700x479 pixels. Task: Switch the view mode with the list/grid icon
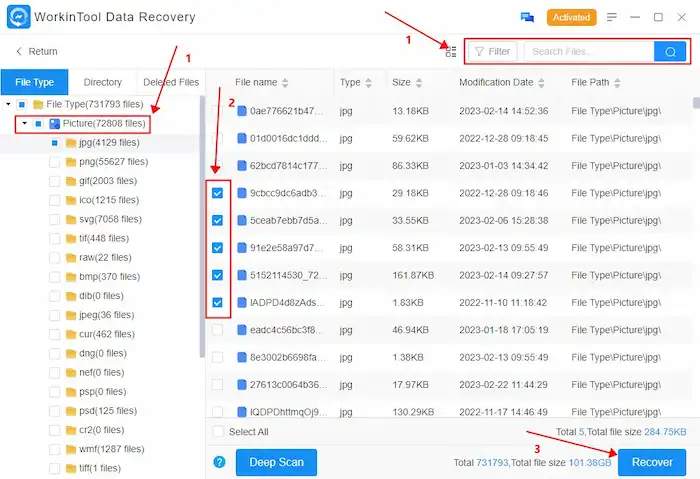451,52
